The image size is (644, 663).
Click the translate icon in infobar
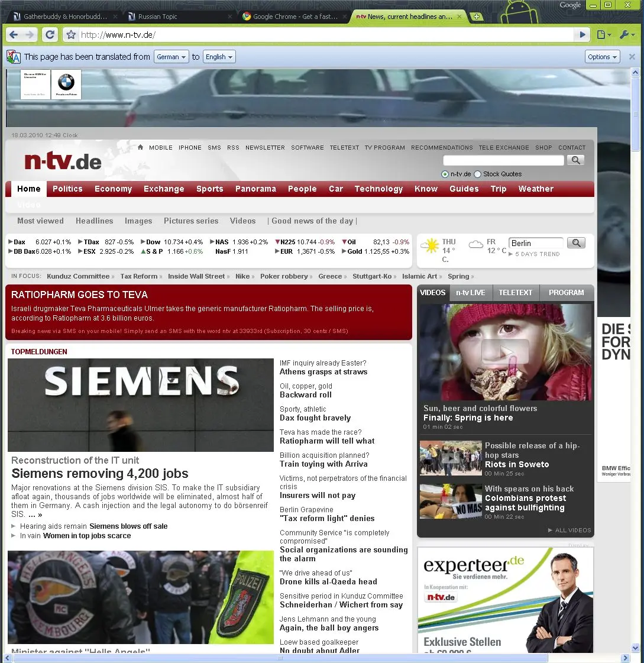[14, 57]
